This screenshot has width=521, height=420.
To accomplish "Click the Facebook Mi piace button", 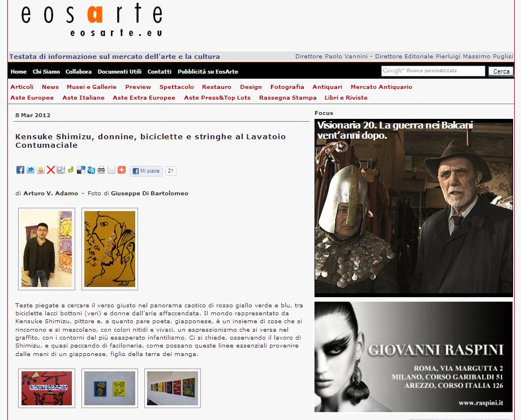I will tap(146, 171).
